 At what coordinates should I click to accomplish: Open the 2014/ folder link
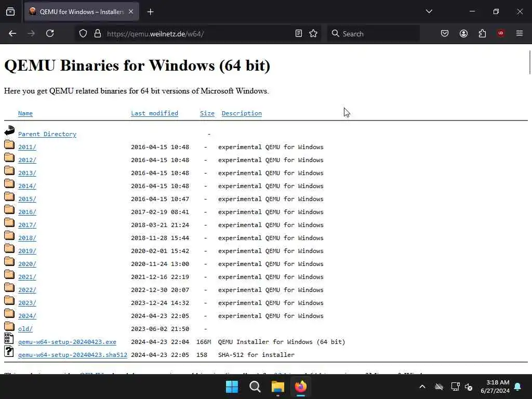pos(27,186)
